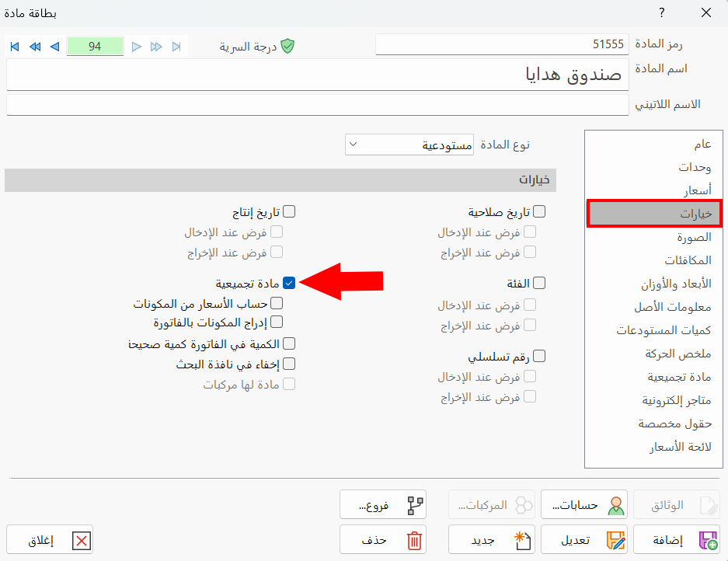
Task: Select the أسعار sidebar item
Action: click(653, 190)
